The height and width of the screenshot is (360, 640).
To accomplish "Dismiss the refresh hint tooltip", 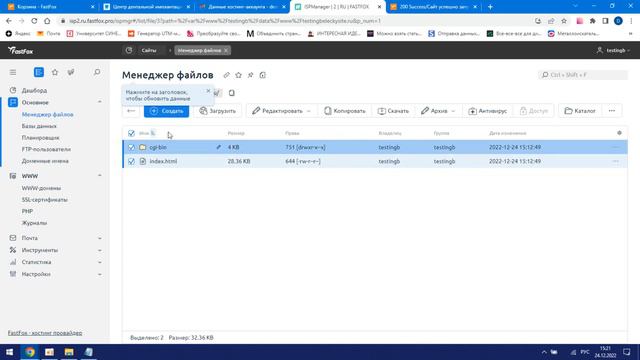I will 208,91.
